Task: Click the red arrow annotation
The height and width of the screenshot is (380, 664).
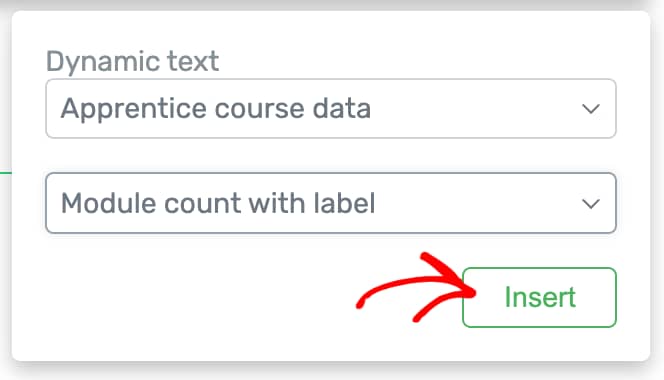Action: pyautogui.click(x=416, y=287)
